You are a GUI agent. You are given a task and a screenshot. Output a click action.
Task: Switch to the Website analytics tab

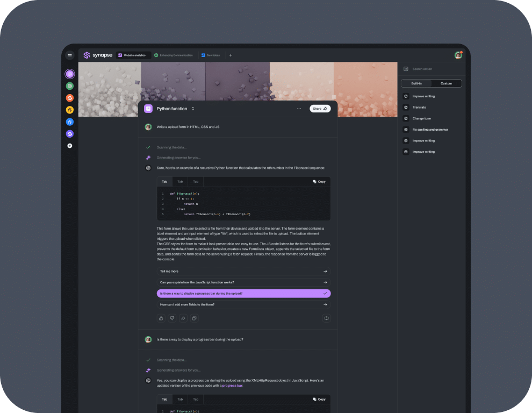(133, 55)
